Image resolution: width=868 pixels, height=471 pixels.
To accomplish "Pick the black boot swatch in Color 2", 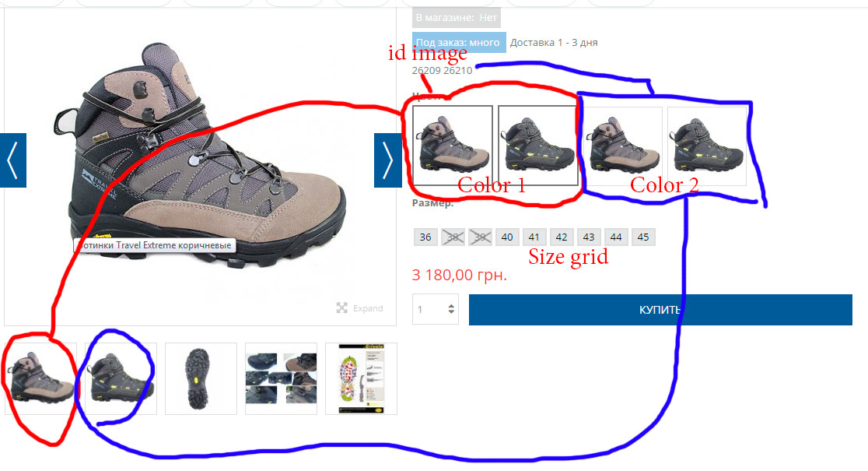I will tap(707, 146).
